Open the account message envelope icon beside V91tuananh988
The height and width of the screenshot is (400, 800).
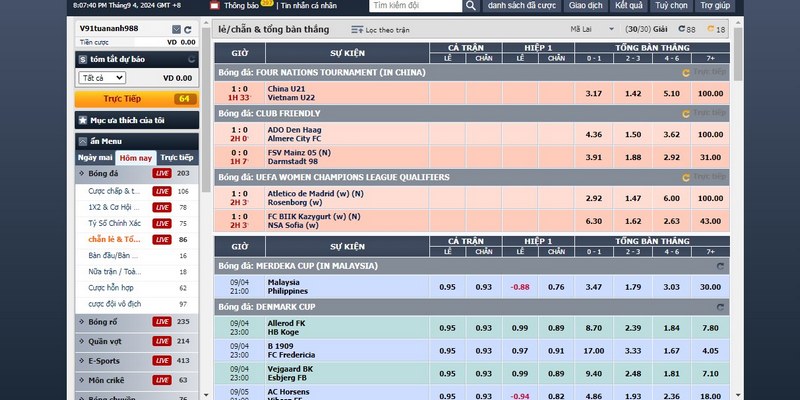coord(176,30)
